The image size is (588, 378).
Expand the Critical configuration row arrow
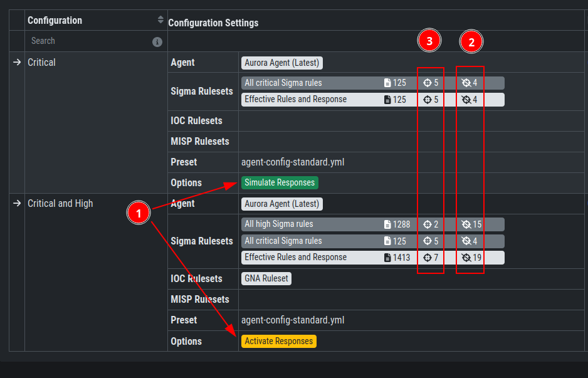click(x=17, y=62)
